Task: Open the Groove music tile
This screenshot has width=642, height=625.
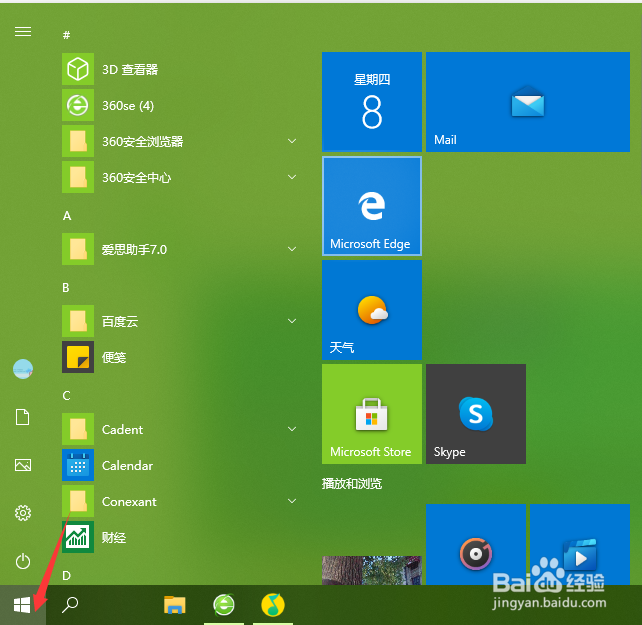Action: [476, 545]
